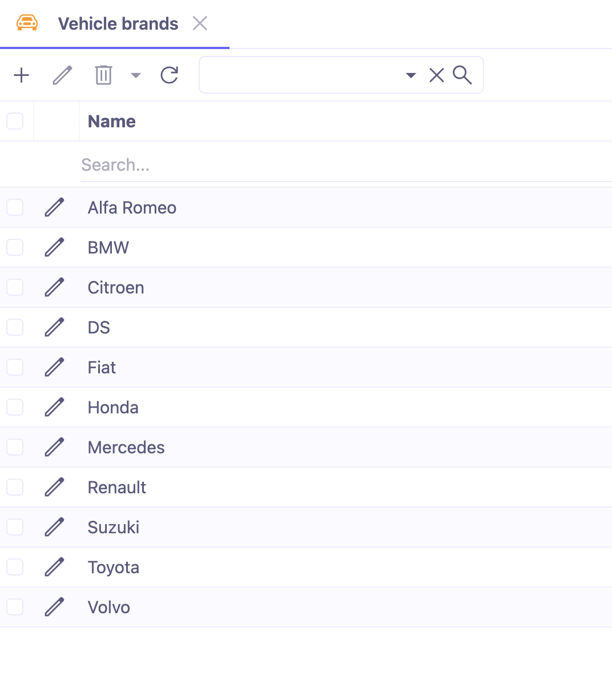
Task: Check the checkbox on the Honda row
Action: click(15, 407)
